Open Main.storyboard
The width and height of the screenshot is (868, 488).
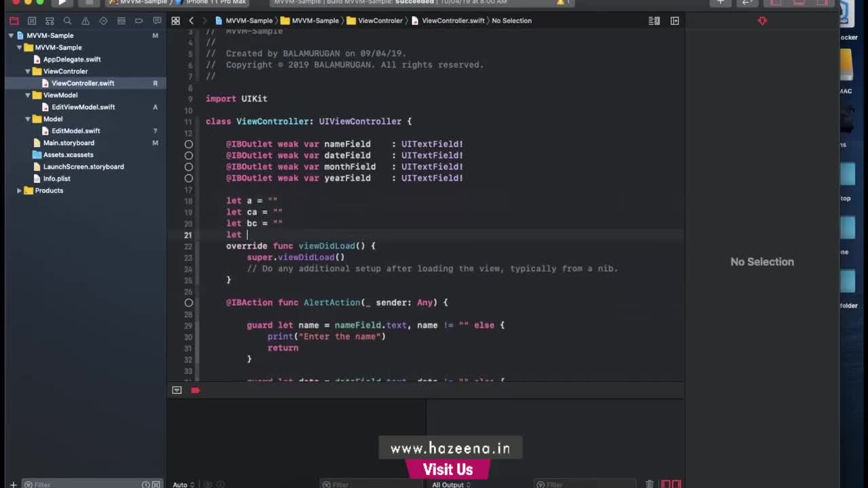68,143
